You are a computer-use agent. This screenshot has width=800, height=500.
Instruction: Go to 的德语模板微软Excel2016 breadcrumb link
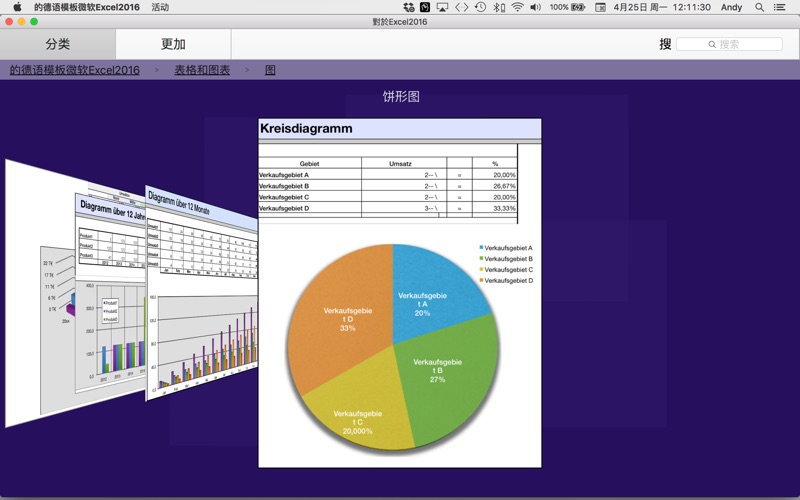(74, 70)
